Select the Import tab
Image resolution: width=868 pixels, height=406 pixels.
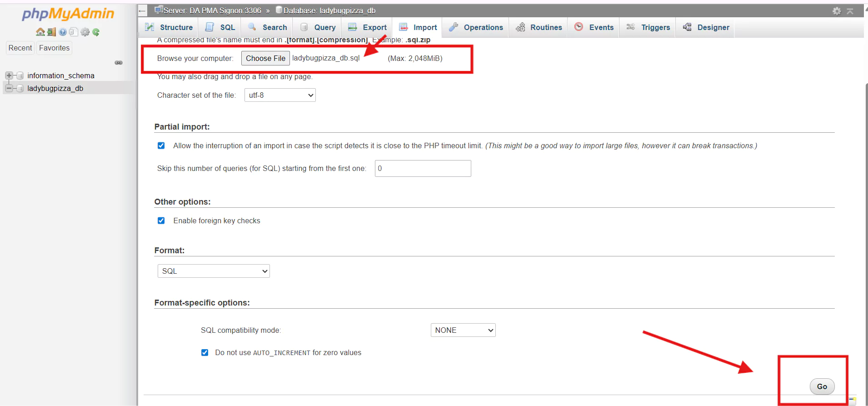[418, 27]
